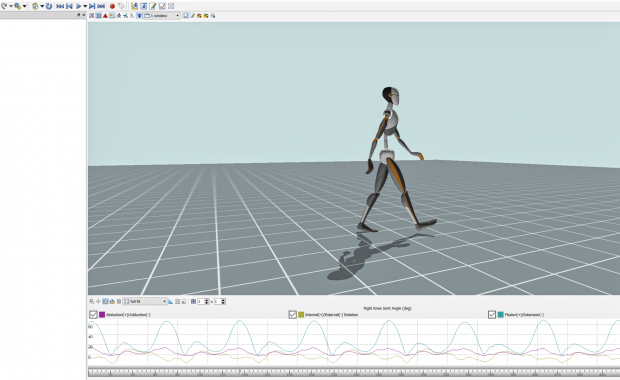Viewport: 620px width, 380px height.
Task: Click the purple Abduction color swatch
Action: click(102, 315)
